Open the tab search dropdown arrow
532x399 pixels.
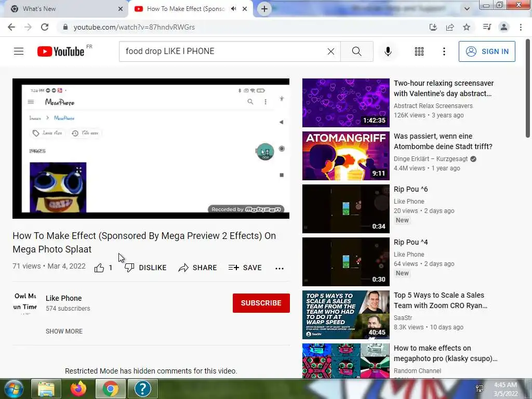(467, 9)
